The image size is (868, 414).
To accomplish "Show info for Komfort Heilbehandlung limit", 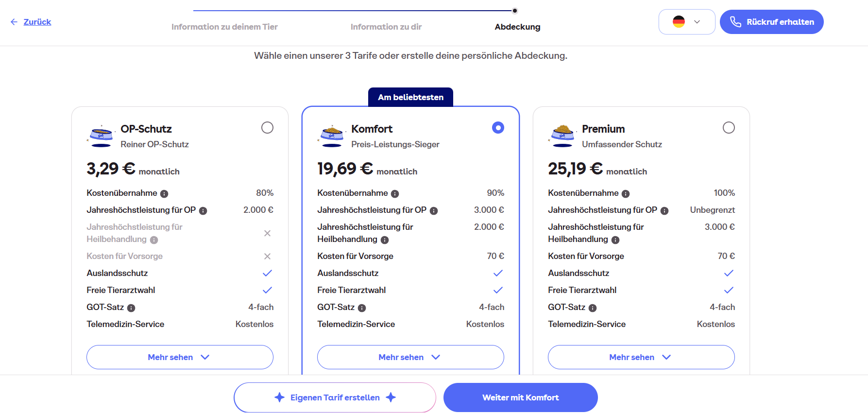I will 385,240.
